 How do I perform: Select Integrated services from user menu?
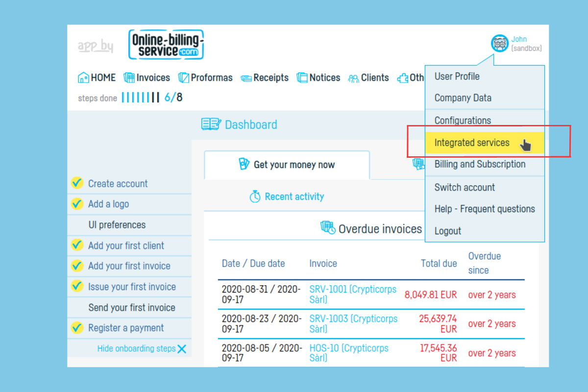pyautogui.click(x=472, y=143)
